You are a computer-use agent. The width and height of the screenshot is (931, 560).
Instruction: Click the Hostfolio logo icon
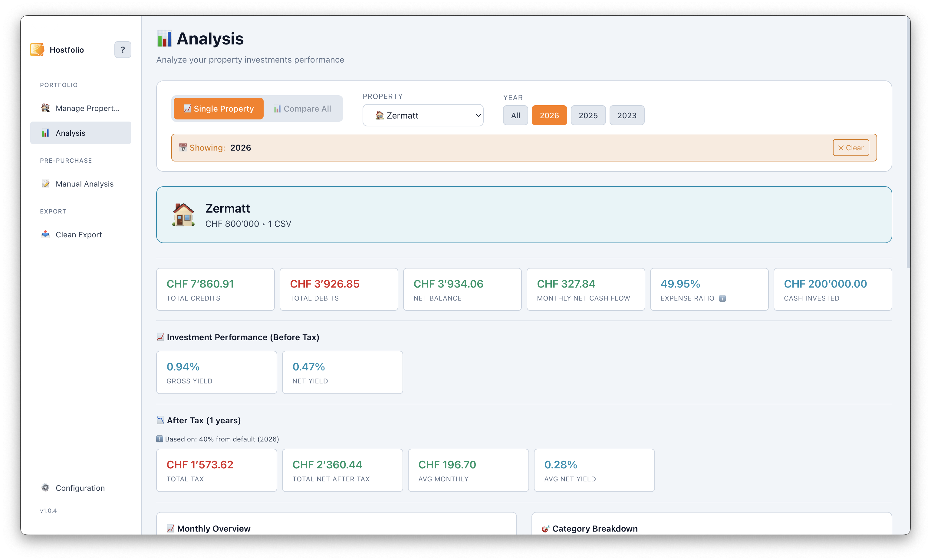click(37, 49)
